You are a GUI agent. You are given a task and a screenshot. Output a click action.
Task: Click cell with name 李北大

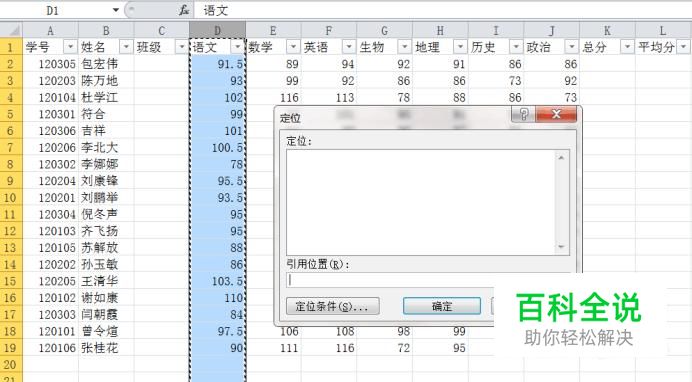(106, 147)
